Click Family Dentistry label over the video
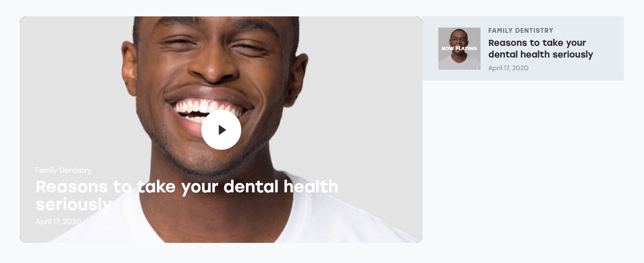This screenshot has width=644, height=263. [63, 170]
